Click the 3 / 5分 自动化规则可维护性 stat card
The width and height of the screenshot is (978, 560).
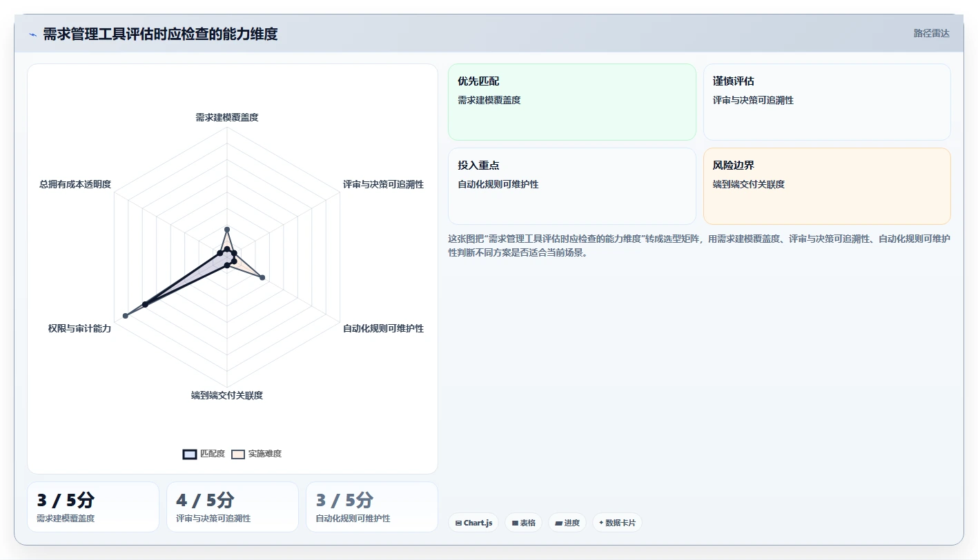pos(372,507)
